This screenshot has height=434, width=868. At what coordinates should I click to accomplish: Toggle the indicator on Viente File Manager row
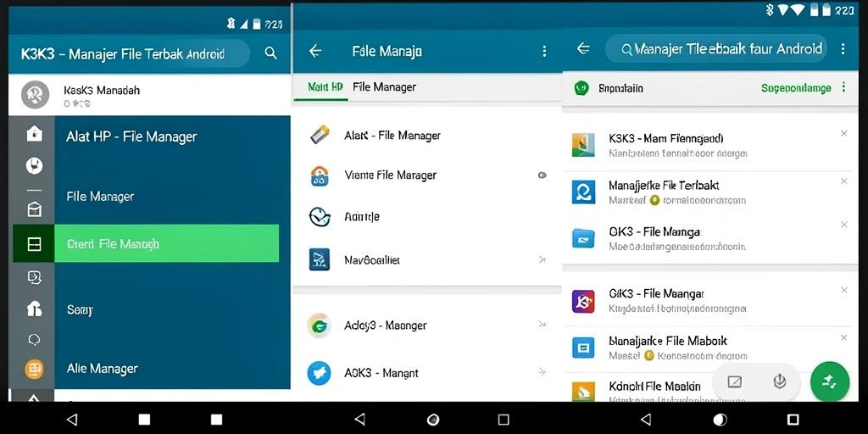(542, 175)
